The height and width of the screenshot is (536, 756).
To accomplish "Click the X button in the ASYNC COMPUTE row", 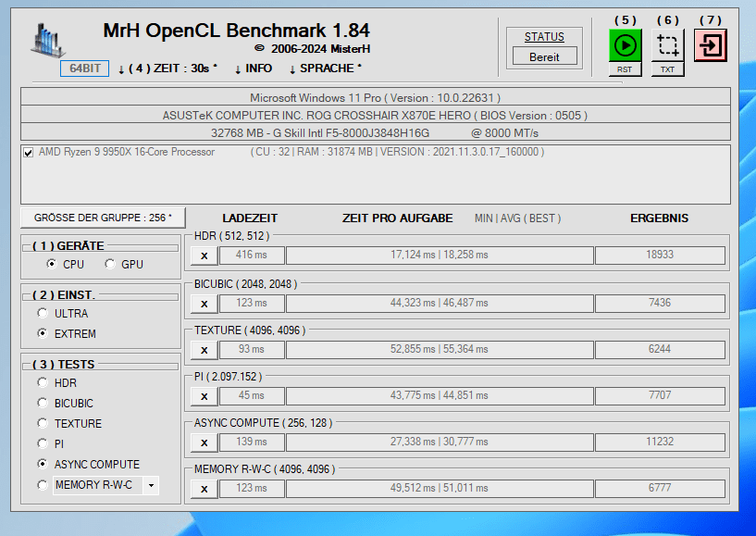I will pos(204,443).
